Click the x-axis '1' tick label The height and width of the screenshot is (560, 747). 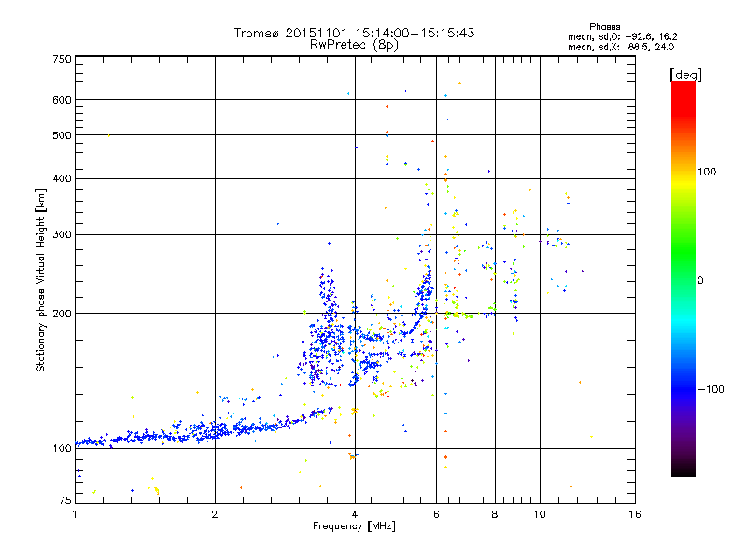pos(75,514)
